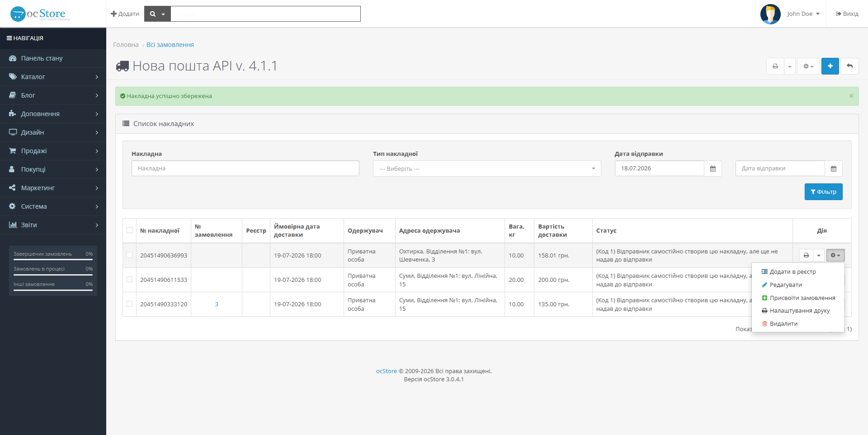Expand the Звіти sidebar menu
Image resolution: width=868 pixels, height=435 pixels.
coord(53,225)
